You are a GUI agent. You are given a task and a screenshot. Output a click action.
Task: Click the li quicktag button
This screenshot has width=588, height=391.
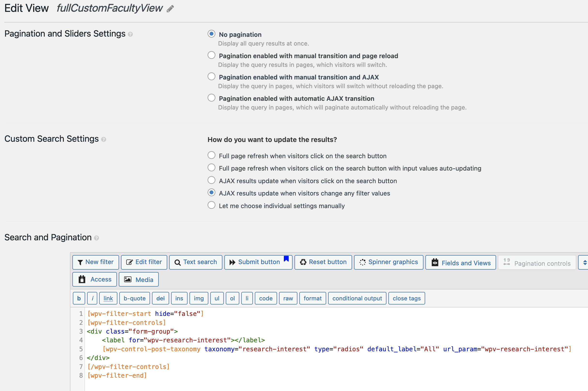247,298
